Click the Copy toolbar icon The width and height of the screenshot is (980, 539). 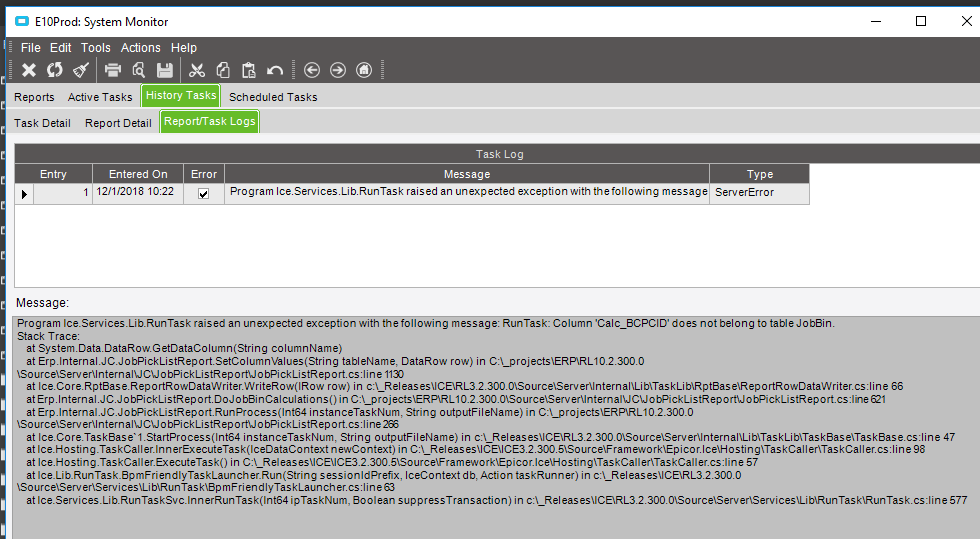223,70
